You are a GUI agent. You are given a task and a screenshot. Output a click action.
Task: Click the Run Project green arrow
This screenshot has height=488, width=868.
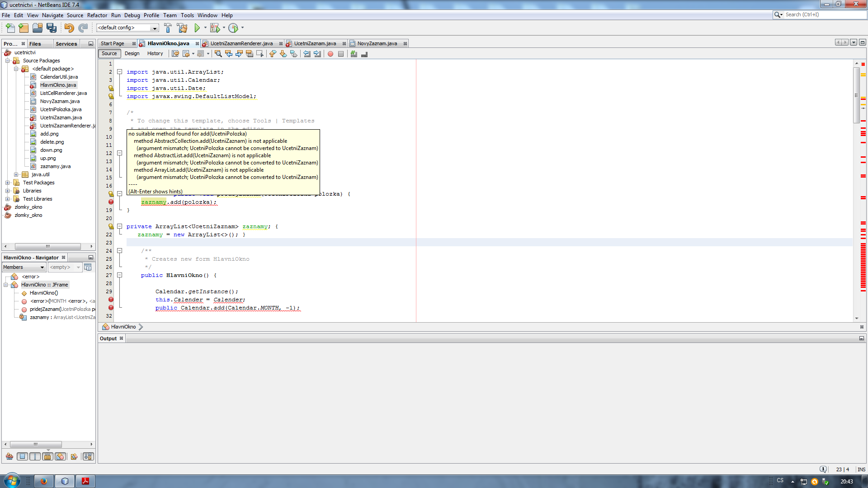pos(197,28)
